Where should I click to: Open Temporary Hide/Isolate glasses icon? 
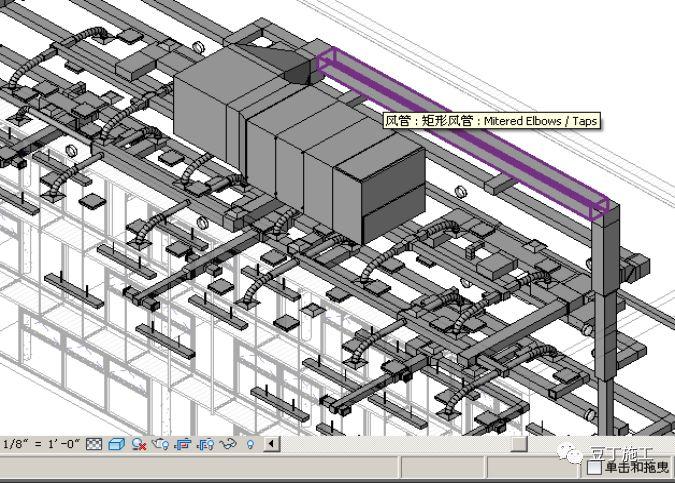pos(228,444)
